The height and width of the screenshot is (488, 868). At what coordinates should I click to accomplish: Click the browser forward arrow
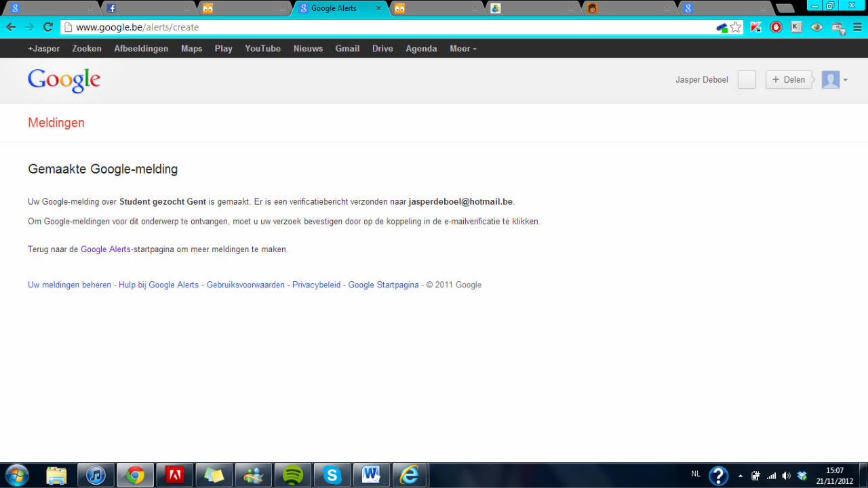[29, 27]
